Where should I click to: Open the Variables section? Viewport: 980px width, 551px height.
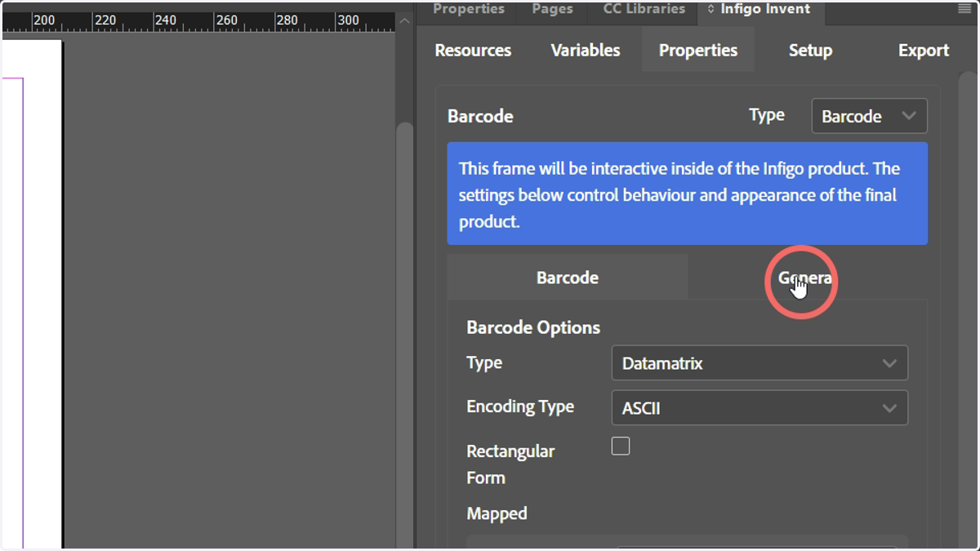pos(586,51)
